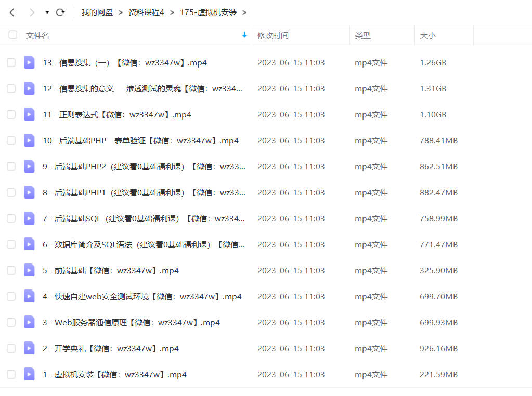Image resolution: width=532 pixels, height=396 pixels.
Task: Check the box for 9--后端基础PHP2 file
Action: pyautogui.click(x=11, y=167)
